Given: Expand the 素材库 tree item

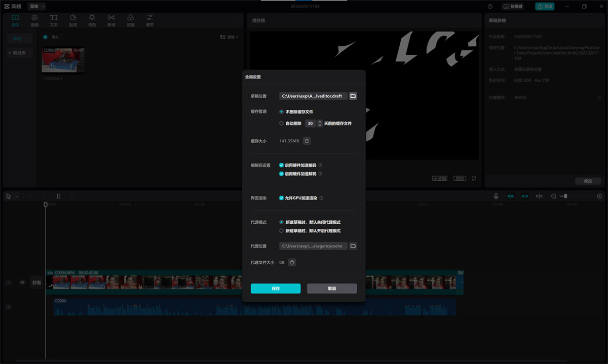Looking at the screenshot, I should coord(20,53).
